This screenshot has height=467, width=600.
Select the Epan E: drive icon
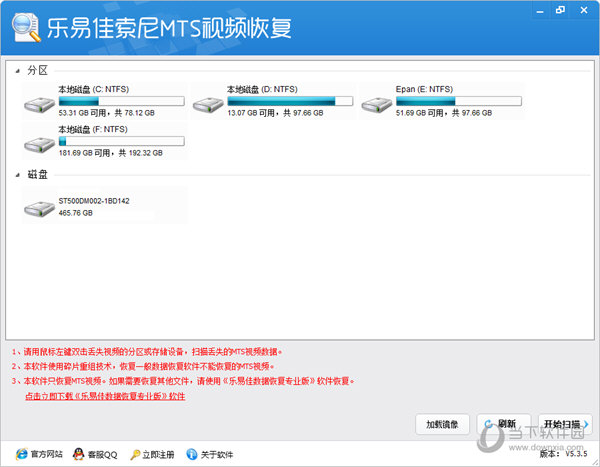coord(377,105)
